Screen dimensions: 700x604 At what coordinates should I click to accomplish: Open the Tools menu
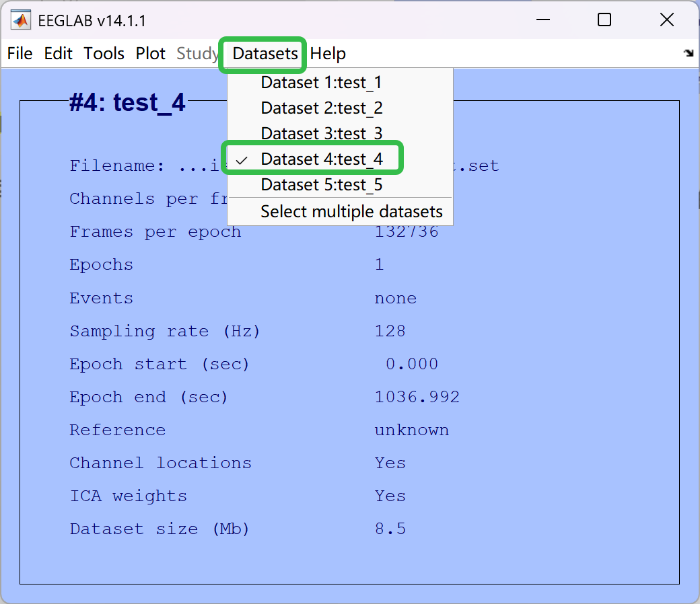coord(104,54)
